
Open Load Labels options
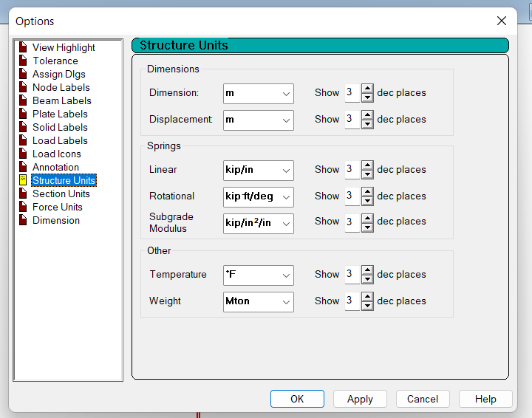coord(60,140)
